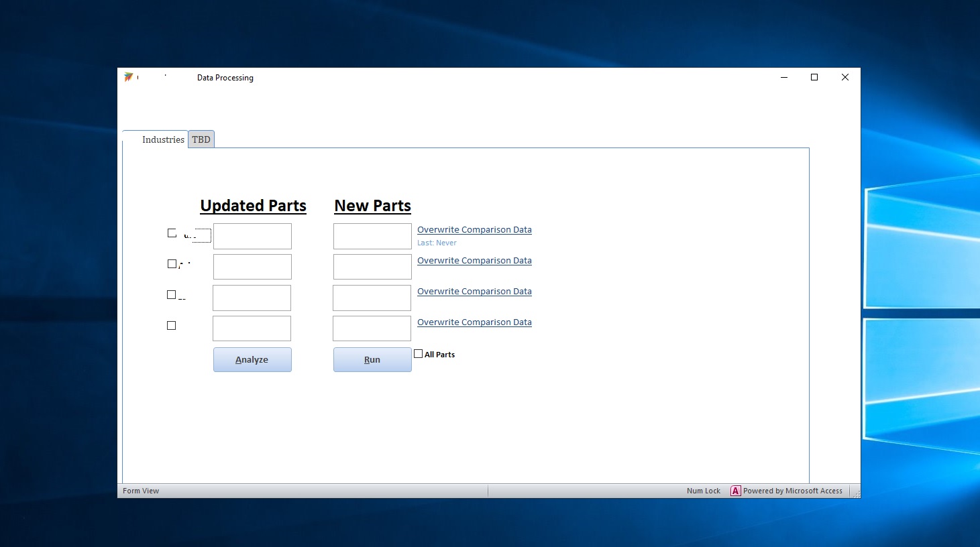Image resolution: width=980 pixels, height=547 pixels.
Task: Click the "Data Processing" window title
Action: tap(225, 78)
